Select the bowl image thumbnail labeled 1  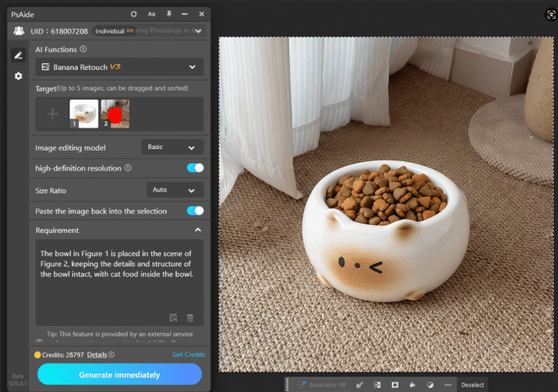pyautogui.click(x=84, y=113)
